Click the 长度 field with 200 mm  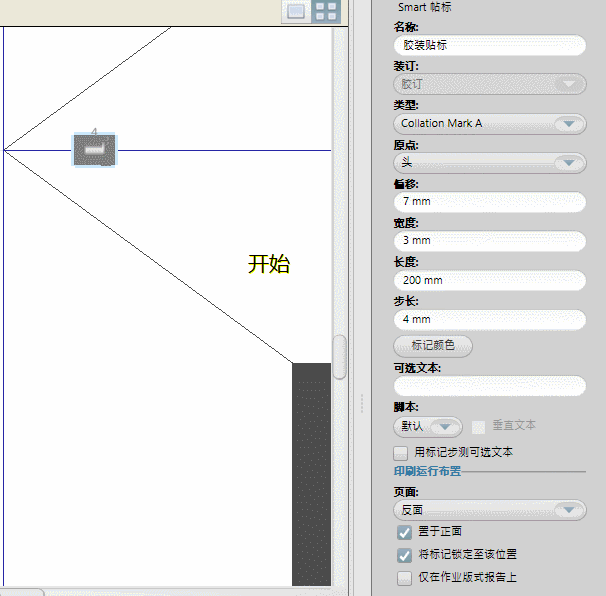[490, 280]
